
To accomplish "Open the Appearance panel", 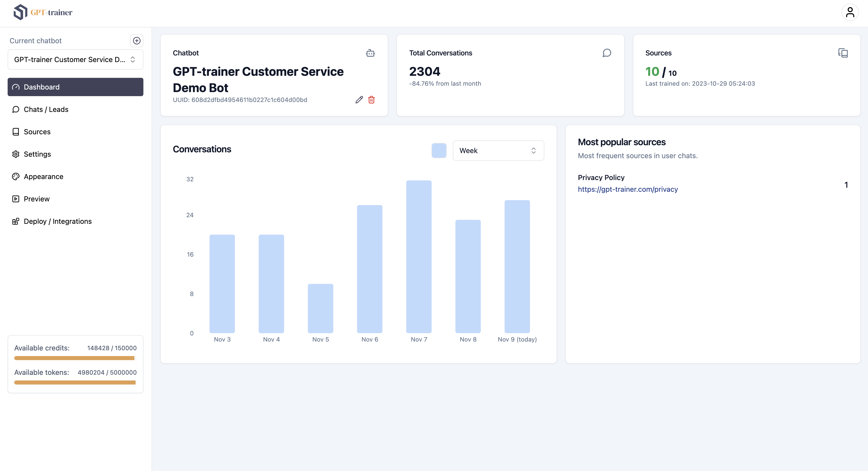I will click(43, 176).
